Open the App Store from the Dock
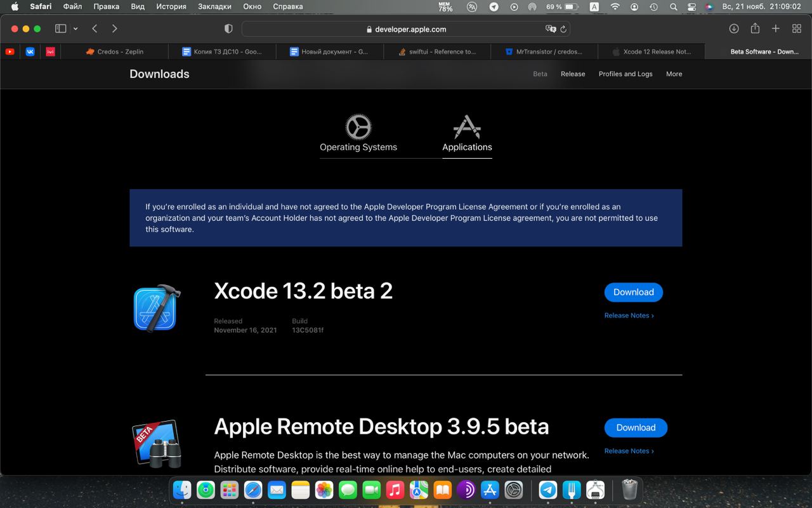This screenshot has height=508, width=812. coord(490,490)
